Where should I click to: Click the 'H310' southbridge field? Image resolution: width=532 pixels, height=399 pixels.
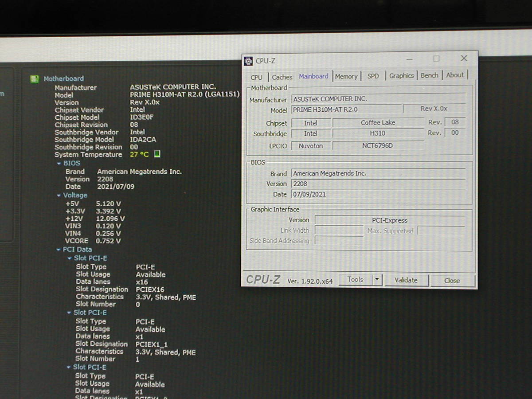coord(378,133)
